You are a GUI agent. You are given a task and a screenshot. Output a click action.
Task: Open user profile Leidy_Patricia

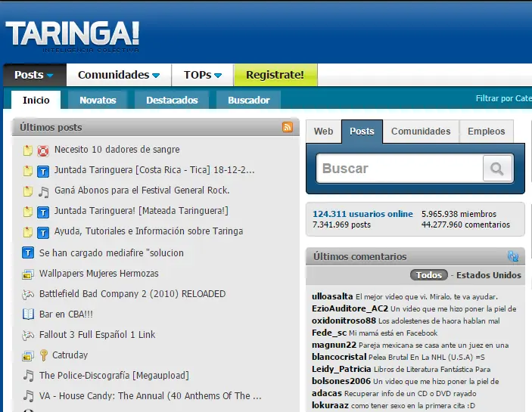[x=341, y=370]
